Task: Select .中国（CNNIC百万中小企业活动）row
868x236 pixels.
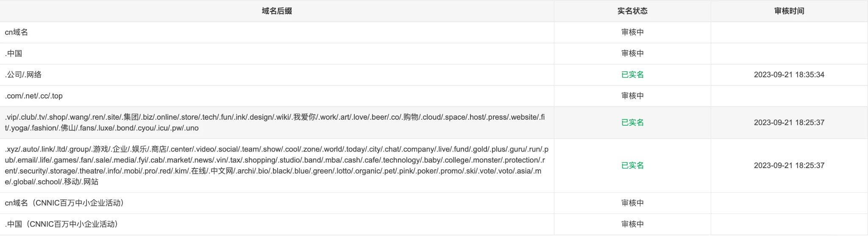Action: 61,224
